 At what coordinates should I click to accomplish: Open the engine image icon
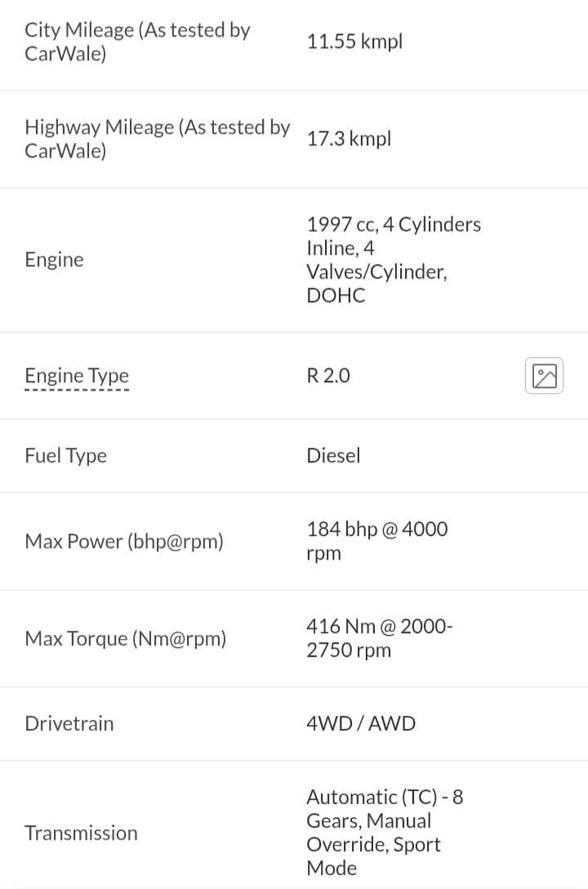(x=544, y=375)
